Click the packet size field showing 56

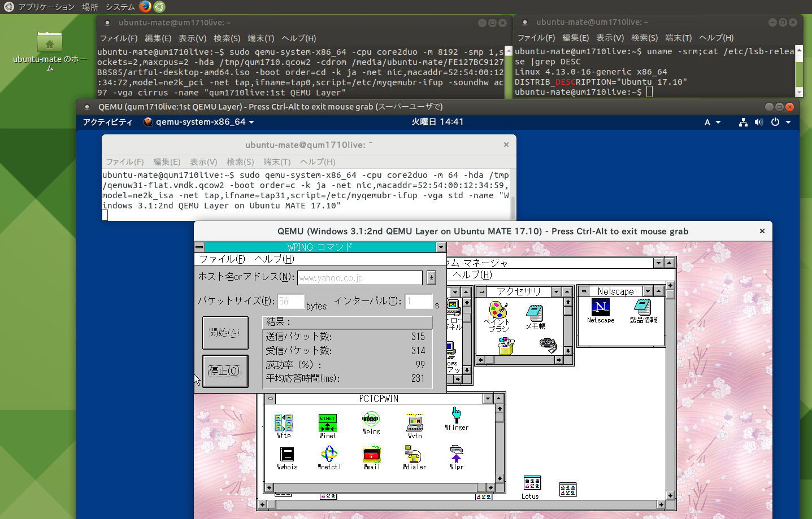(291, 302)
